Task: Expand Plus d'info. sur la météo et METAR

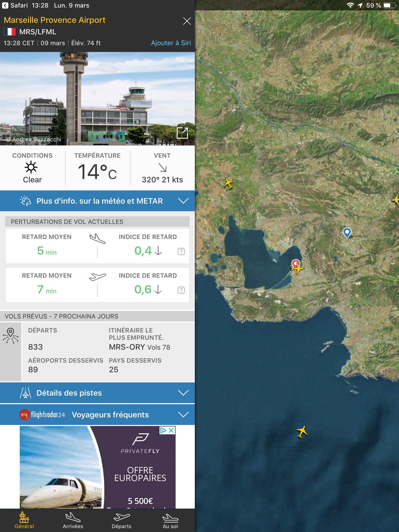Action: pos(97,201)
